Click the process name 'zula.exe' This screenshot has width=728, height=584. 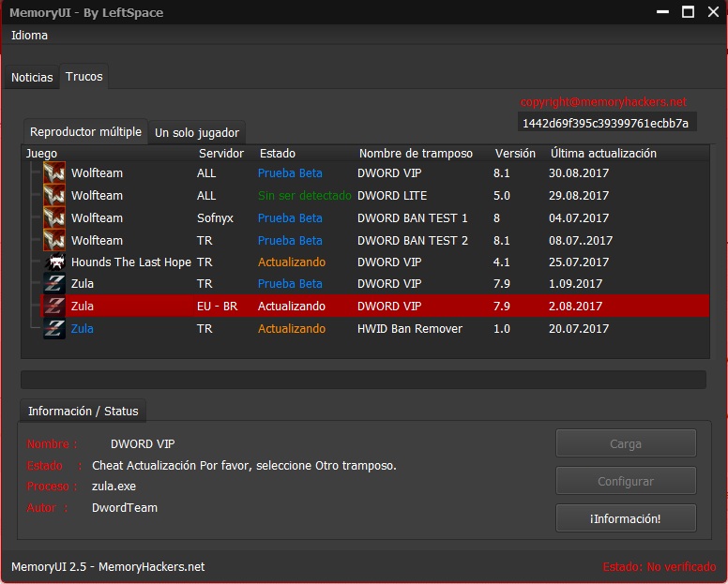tap(114, 487)
